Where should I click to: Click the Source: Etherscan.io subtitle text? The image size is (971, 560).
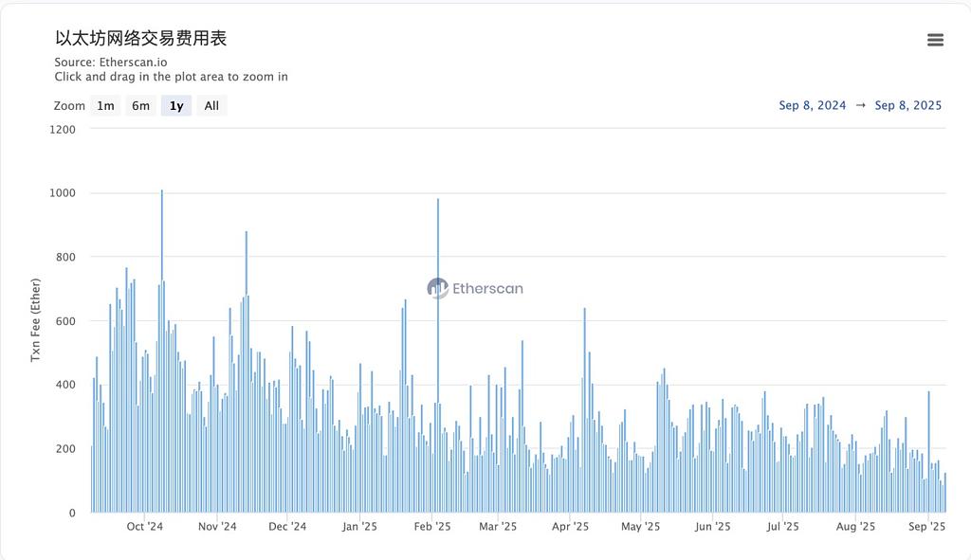click(111, 63)
